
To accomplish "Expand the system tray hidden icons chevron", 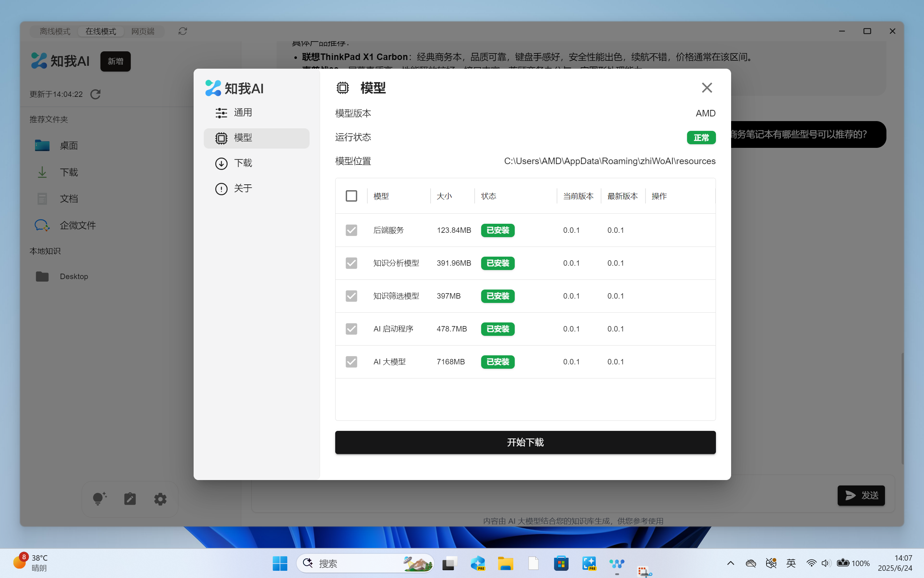I will pyautogui.click(x=730, y=563).
